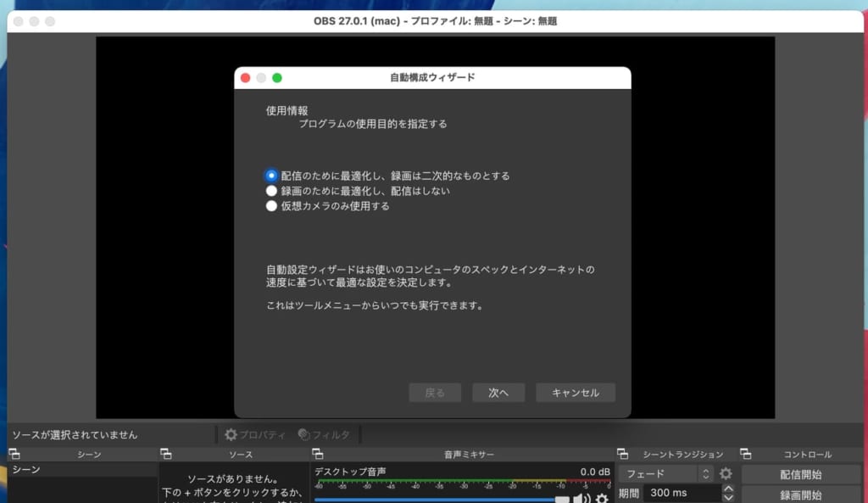Increase transition duration with up arrow
Viewport: 868px width, 503px height.
point(728,489)
